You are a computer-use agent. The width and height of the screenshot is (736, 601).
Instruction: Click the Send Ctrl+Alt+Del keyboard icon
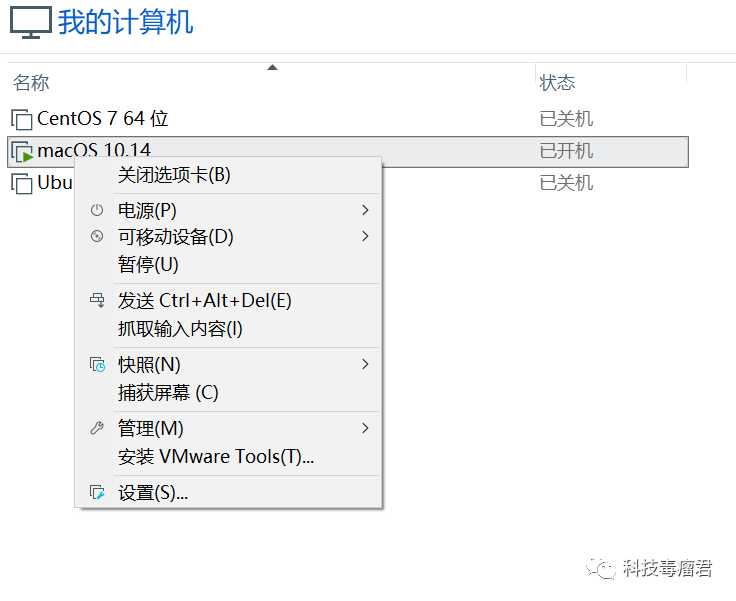97,300
